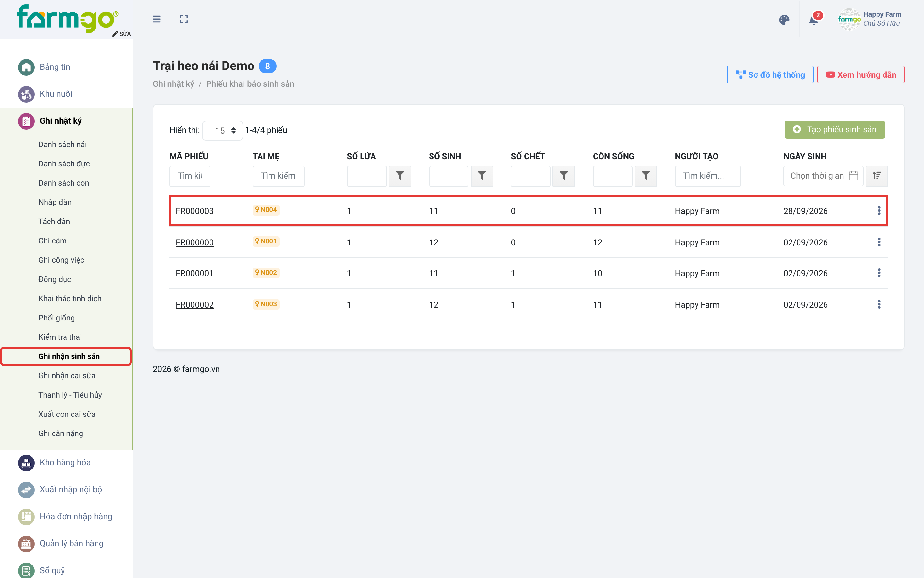Click Xem hướng dẫn video button
The width and height of the screenshot is (924, 578).
pyautogui.click(x=861, y=74)
